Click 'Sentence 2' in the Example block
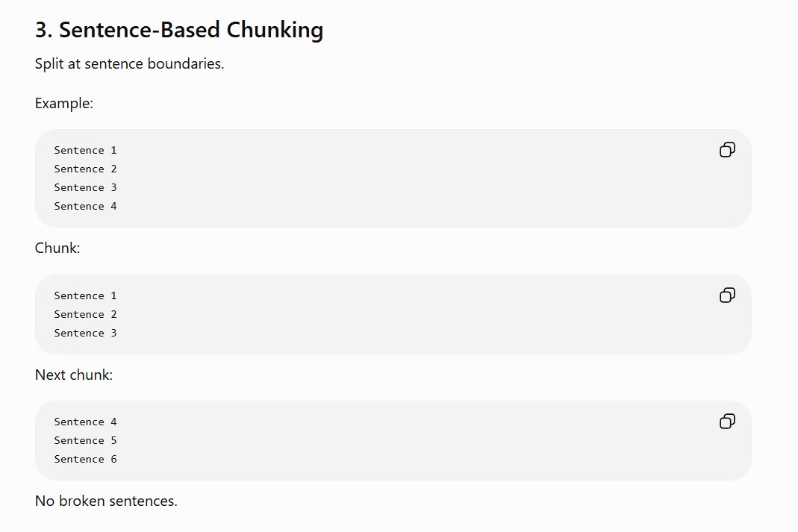The width and height of the screenshot is (798, 532). [86, 169]
